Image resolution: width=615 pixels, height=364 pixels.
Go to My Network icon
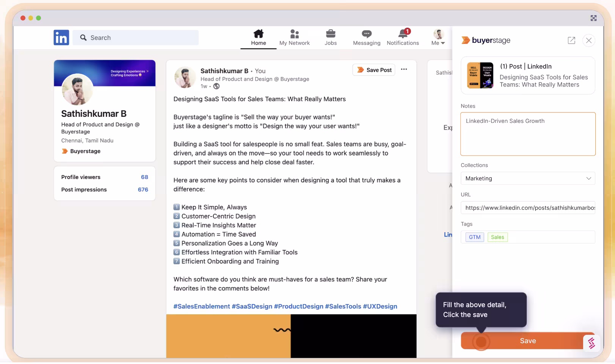294,34
